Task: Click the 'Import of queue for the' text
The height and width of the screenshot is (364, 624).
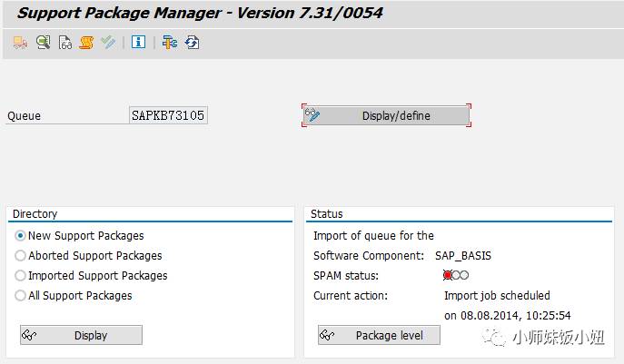Action: [373, 235]
